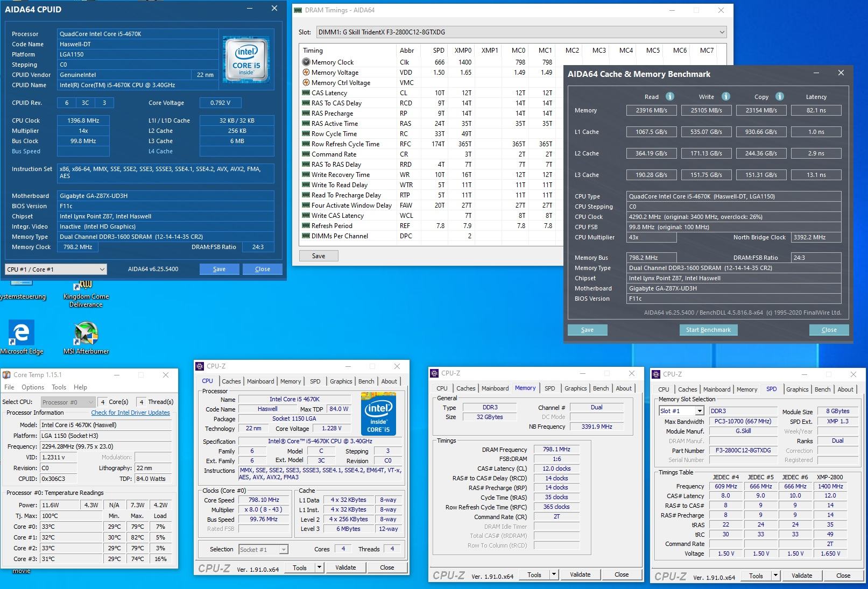Image resolution: width=868 pixels, height=589 pixels.
Task: Click the Memory Latency value 82.1 ns
Action: [816, 110]
